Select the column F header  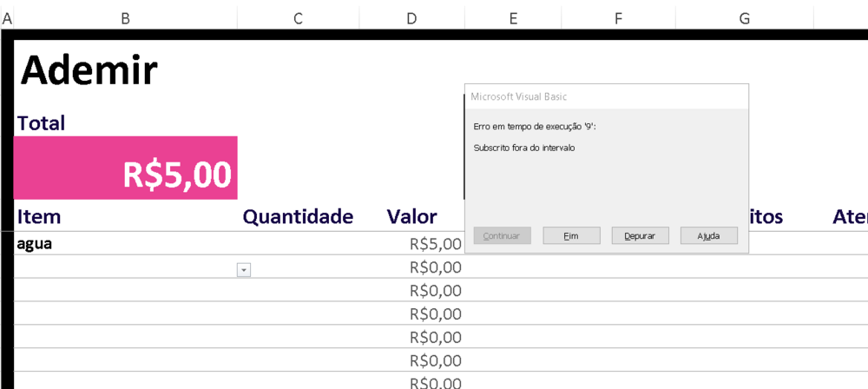pos(618,18)
